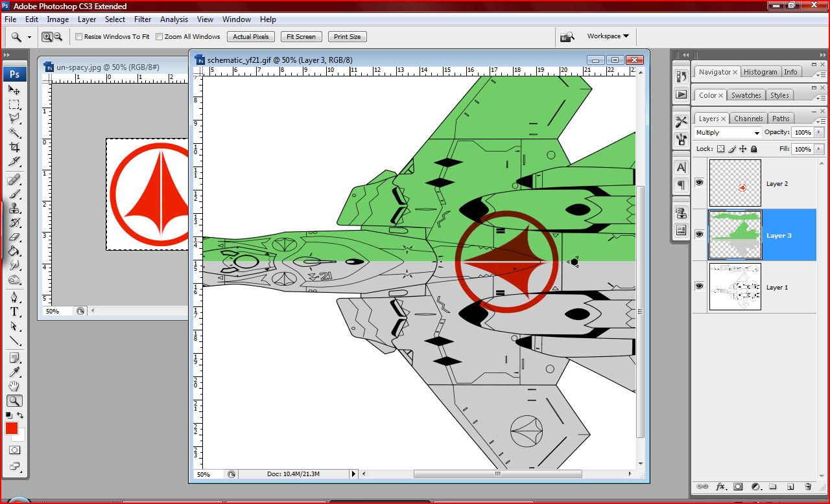This screenshot has width=830, height=504.
Task: Select the Paint Bucket tool
Action: (14, 251)
